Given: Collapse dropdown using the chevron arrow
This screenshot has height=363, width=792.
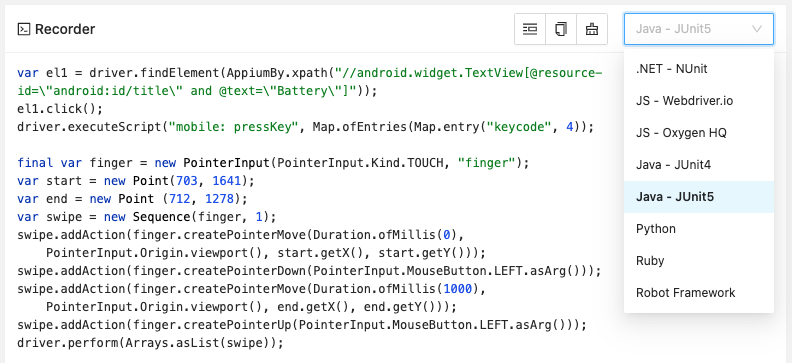Looking at the screenshot, I should pos(757,29).
